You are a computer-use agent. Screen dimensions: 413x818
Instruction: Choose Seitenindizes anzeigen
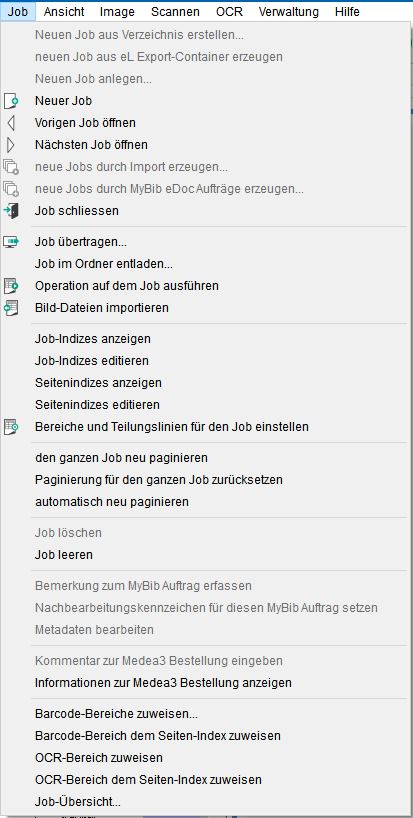pos(99,382)
